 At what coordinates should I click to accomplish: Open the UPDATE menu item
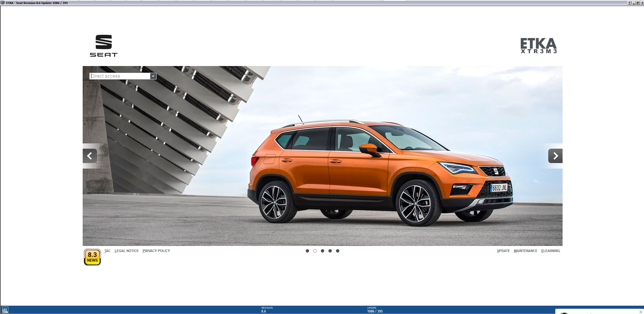click(x=503, y=251)
